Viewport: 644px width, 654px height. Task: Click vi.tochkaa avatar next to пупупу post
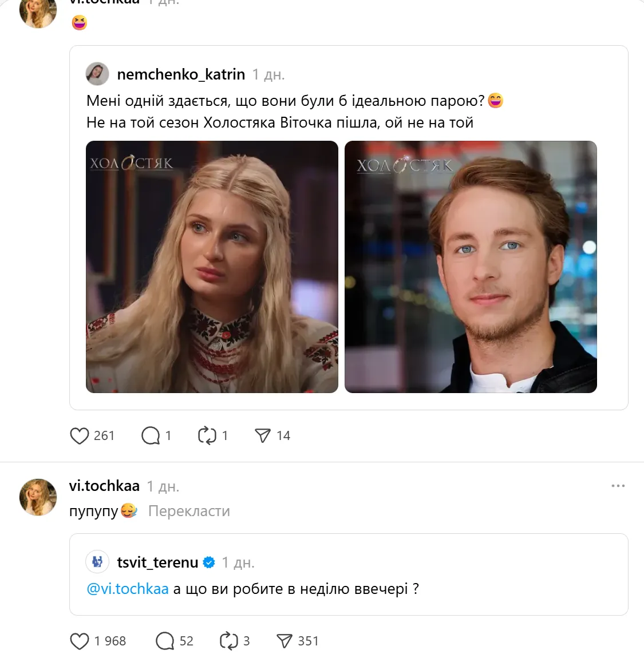[38, 497]
